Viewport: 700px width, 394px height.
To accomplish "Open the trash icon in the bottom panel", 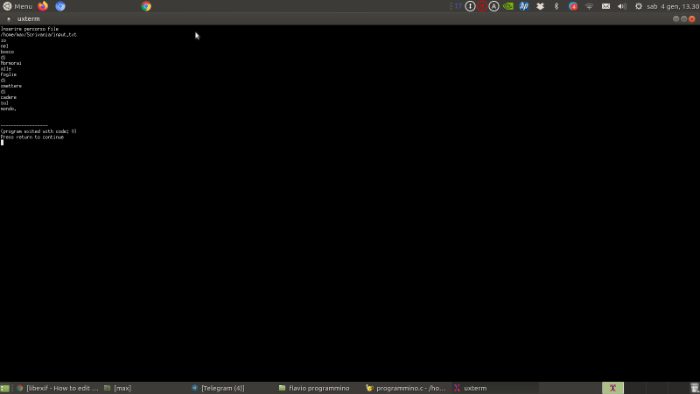I will tap(694, 388).
